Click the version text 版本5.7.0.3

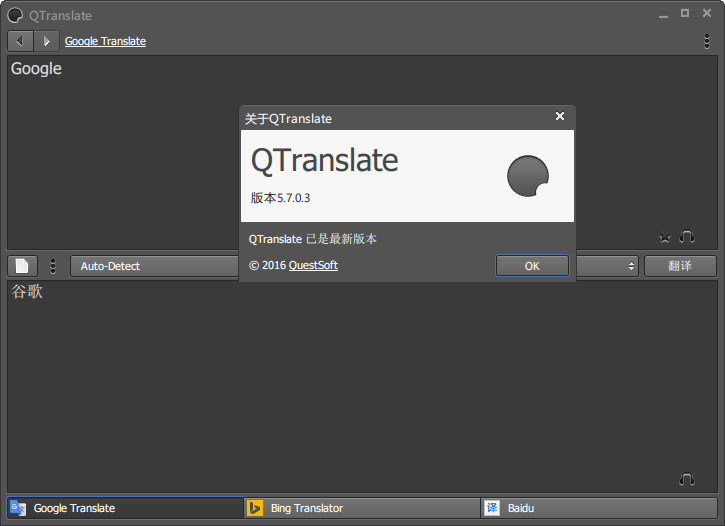pos(280,198)
